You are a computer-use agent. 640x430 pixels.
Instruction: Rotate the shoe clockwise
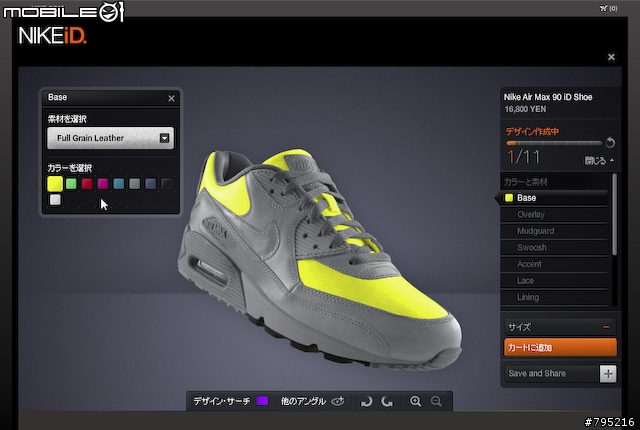tap(387, 401)
